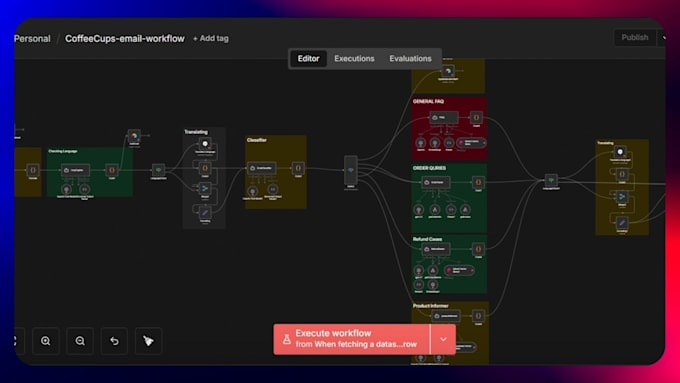Switch to the Executions tab

click(354, 59)
